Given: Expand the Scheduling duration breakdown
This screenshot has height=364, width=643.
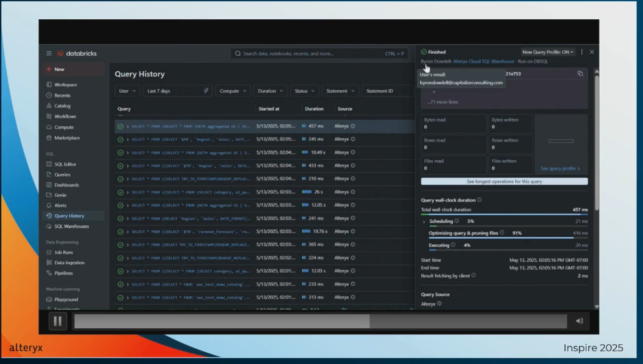Looking at the screenshot, I should [x=424, y=222].
